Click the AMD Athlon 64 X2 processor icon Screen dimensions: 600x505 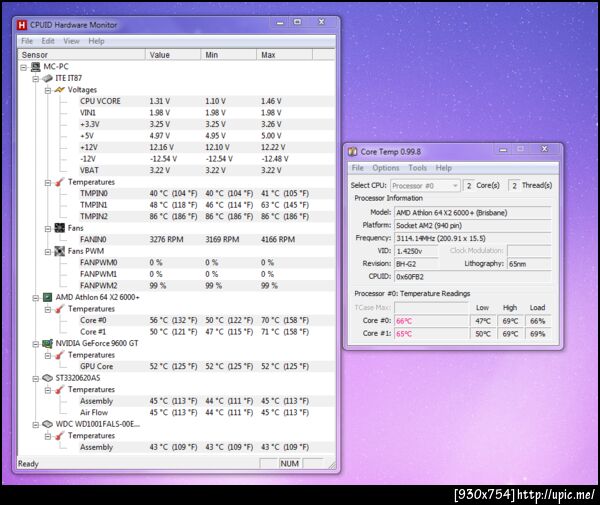[x=47, y=297]
